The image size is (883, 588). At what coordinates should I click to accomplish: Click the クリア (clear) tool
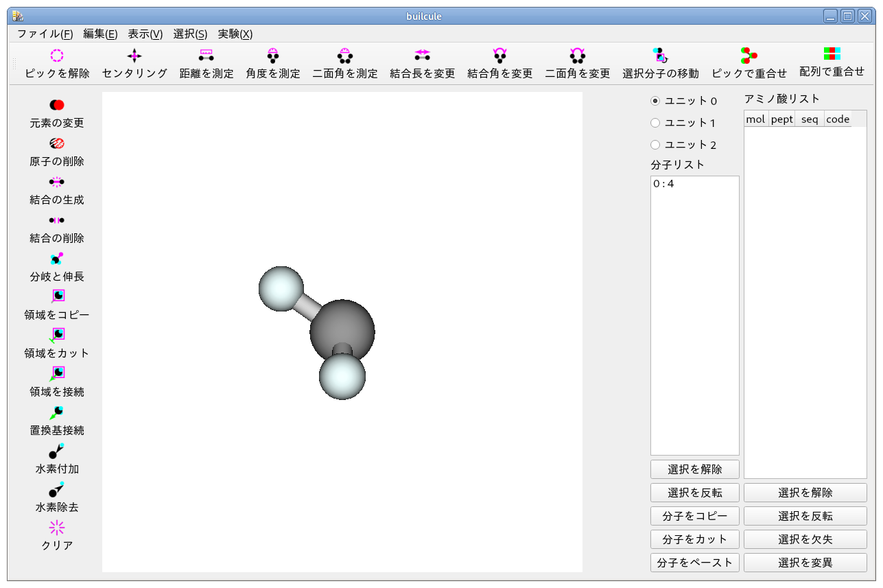[55, 537]
